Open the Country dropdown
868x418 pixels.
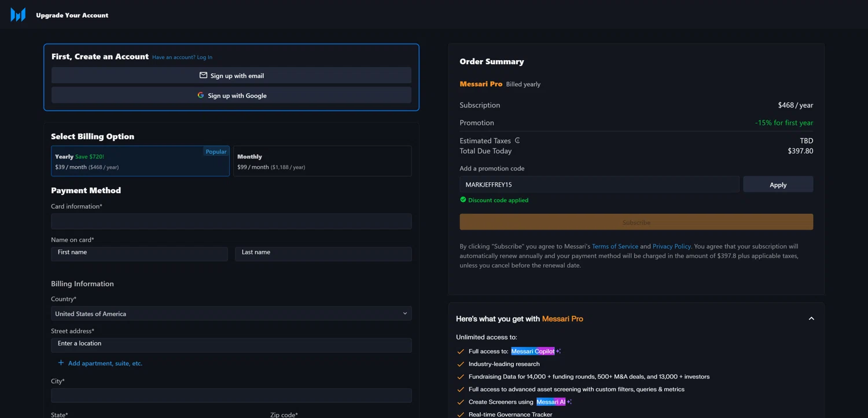(x=231, y=313)
